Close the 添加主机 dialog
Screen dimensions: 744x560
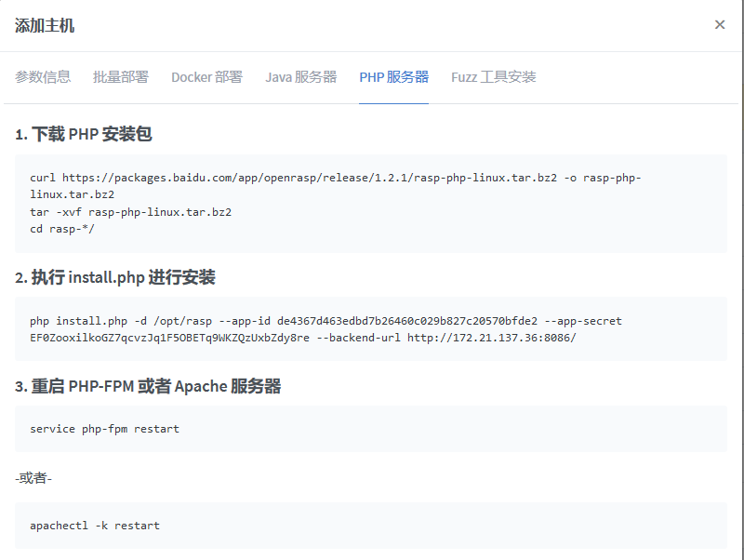[x=720, y=24]
